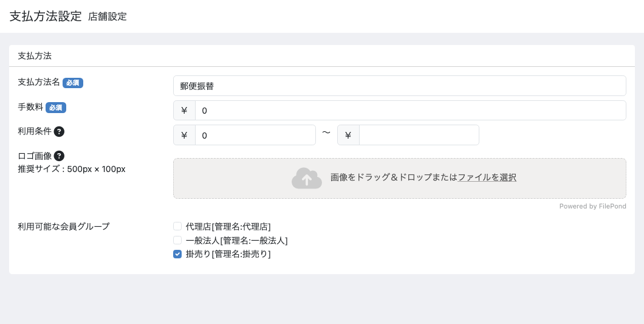The image size is (644, 324).
Task: Check the 一般法人 member group checkbox
Action: (x=177, y=240)
